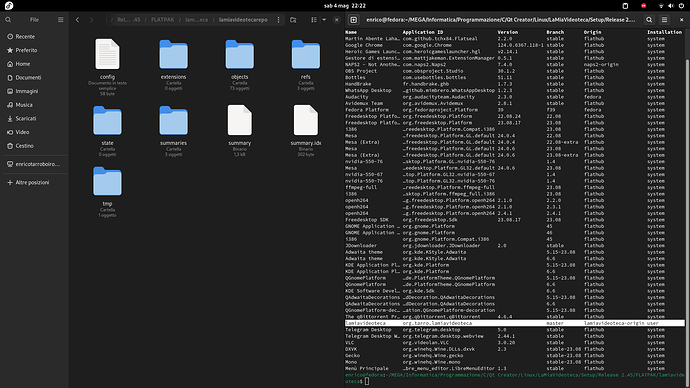Image resolution: width=690 pixels, height=388 pixels.
Task: Open the terminal hamburger menu
Action: [664, 20]
